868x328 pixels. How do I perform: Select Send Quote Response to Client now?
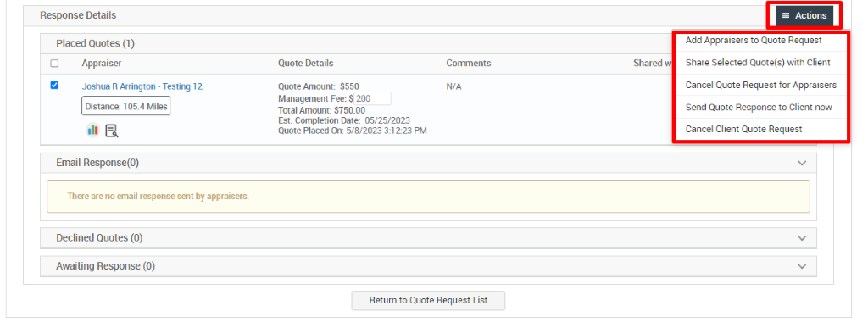point(759,108)
